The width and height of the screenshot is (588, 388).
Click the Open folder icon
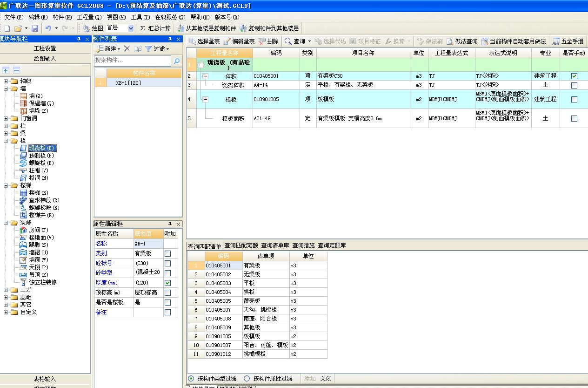[x=19, y=28]
